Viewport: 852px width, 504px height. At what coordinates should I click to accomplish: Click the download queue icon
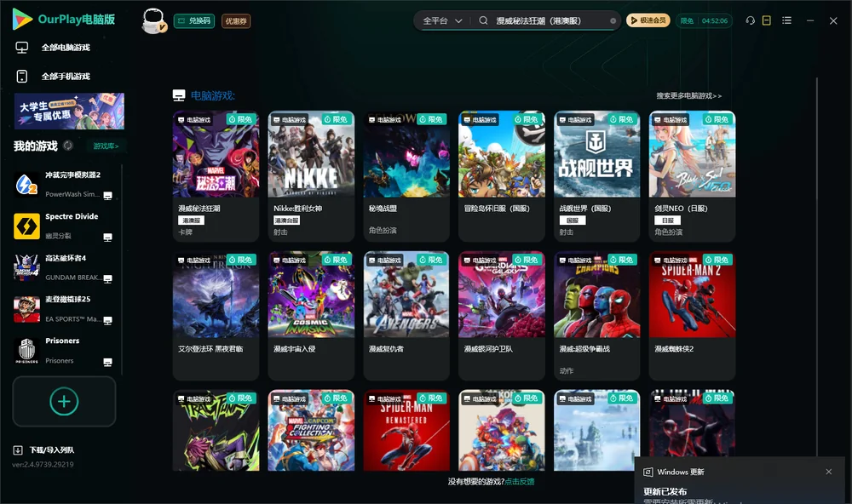[18, 450]
